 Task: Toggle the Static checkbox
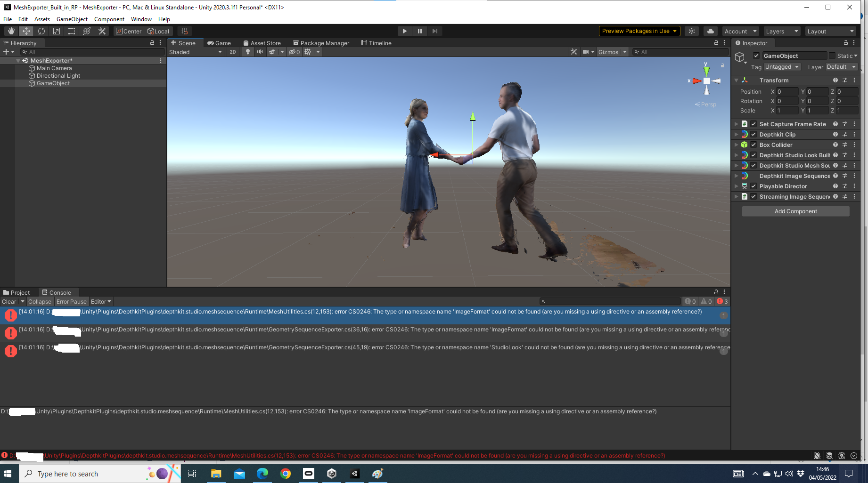pos(832,56)
